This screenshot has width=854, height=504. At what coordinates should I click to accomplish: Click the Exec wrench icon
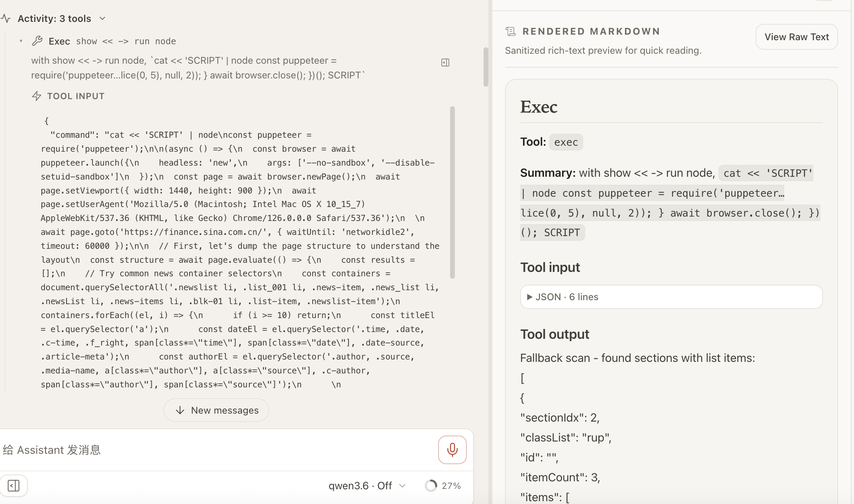pyautogui.click(x=37, y=41)
